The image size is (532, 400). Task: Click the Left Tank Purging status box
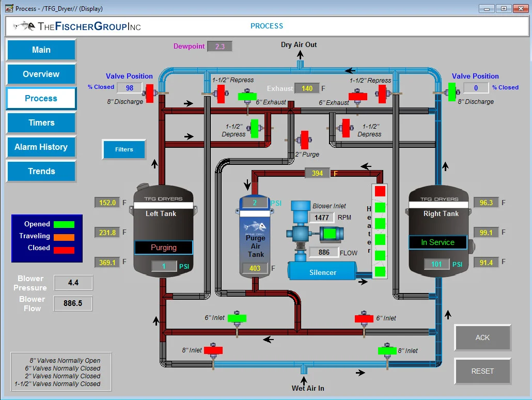pos(164,248)
